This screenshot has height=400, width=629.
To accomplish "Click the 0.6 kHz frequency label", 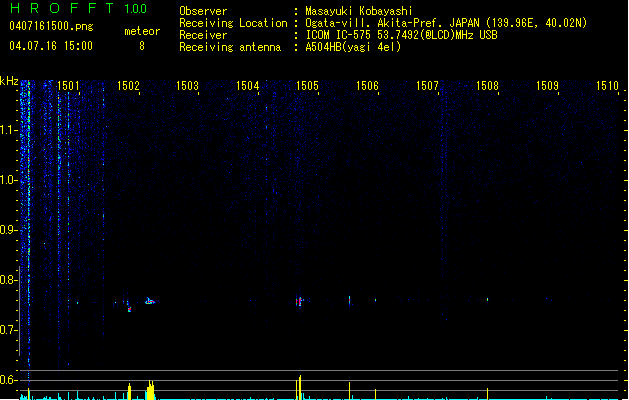I will (8, 380).
